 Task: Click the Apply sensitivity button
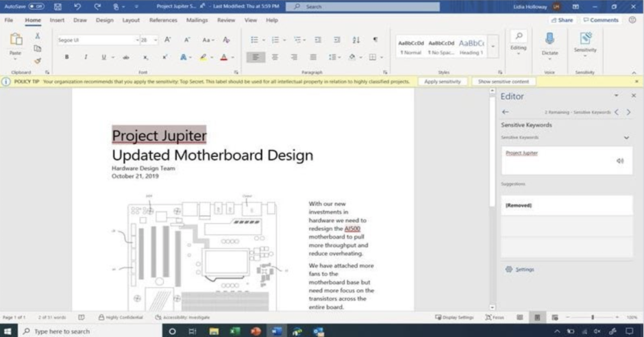click(x=443, y=82)
